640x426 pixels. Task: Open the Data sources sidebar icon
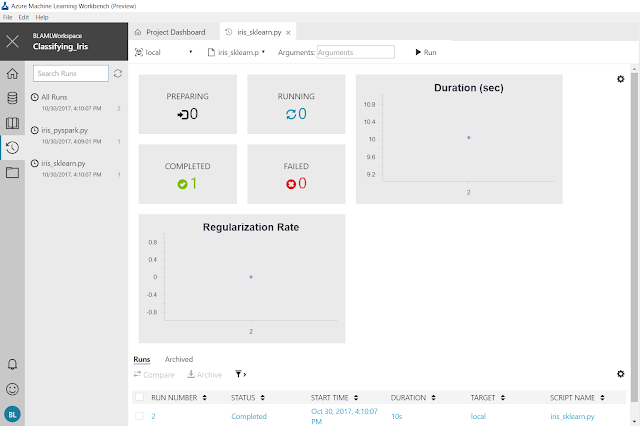(12, 98)
